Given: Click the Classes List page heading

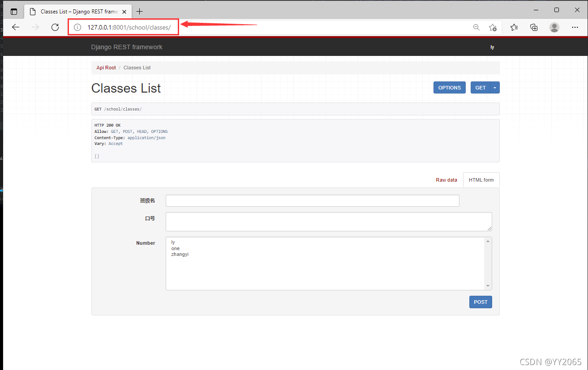Looking at the screenshot, I should click(126, 88).
